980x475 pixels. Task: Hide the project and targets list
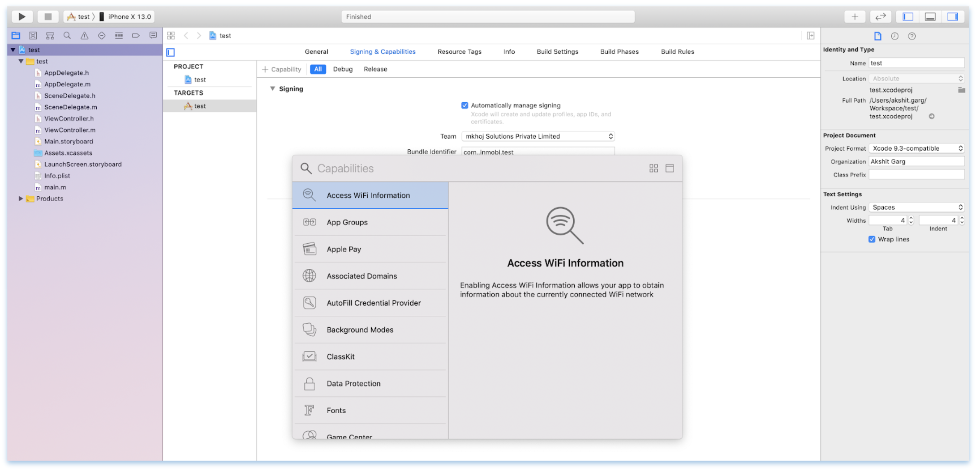coord(171,52)
